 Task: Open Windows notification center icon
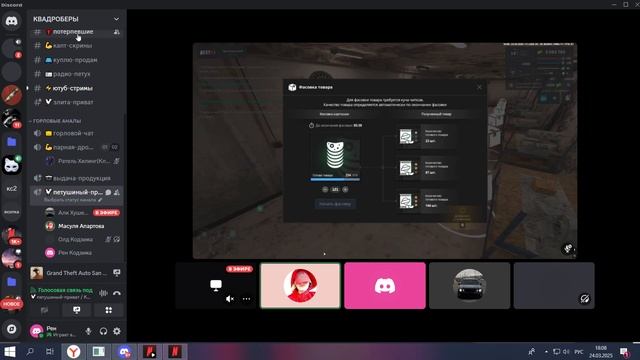pos(624,351)
